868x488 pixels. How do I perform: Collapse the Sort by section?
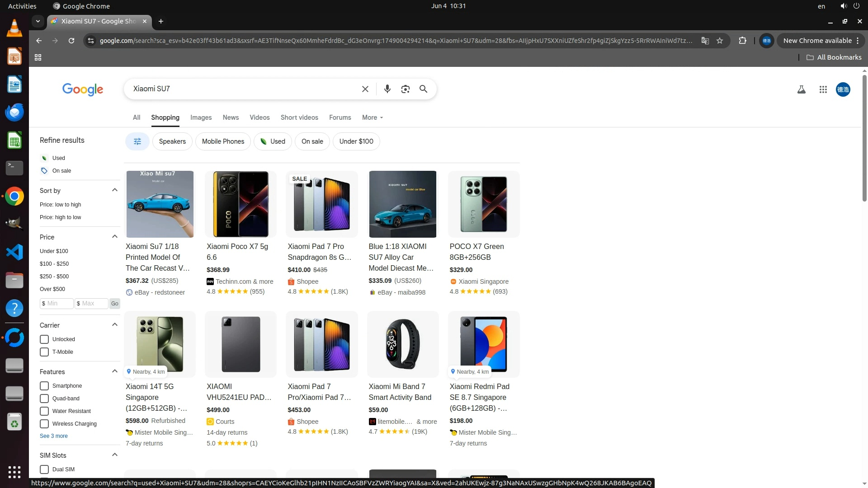[x=114, y=190]
